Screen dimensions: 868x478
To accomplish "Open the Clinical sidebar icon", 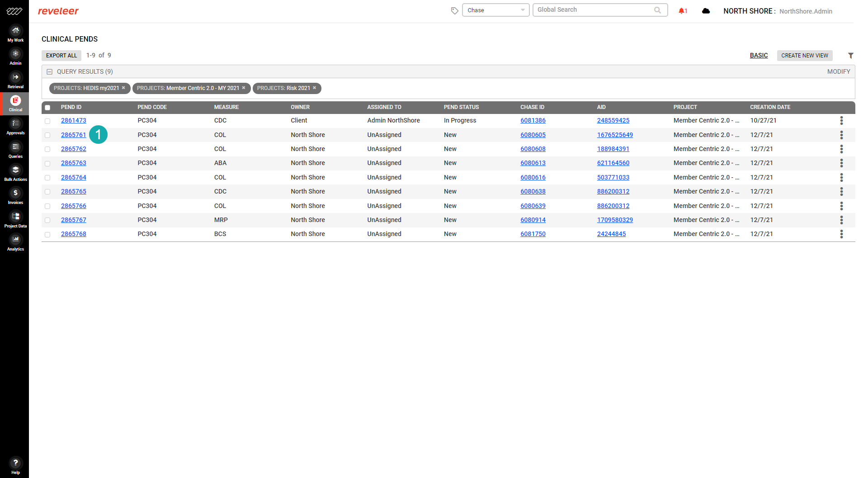I will coord(15,104).
